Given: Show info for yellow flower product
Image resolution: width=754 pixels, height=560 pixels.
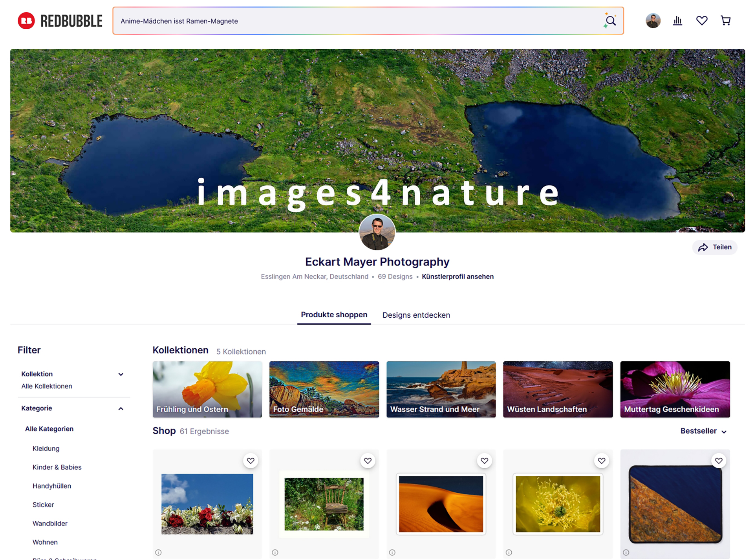Looking at the screenshot, I should coord(509,553).
